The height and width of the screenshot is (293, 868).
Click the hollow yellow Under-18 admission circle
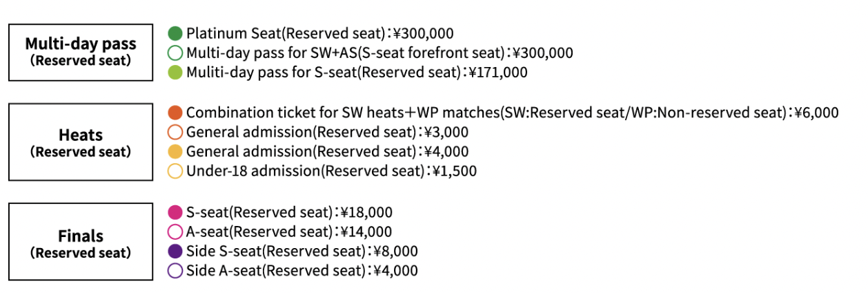(x=175, y=171)
